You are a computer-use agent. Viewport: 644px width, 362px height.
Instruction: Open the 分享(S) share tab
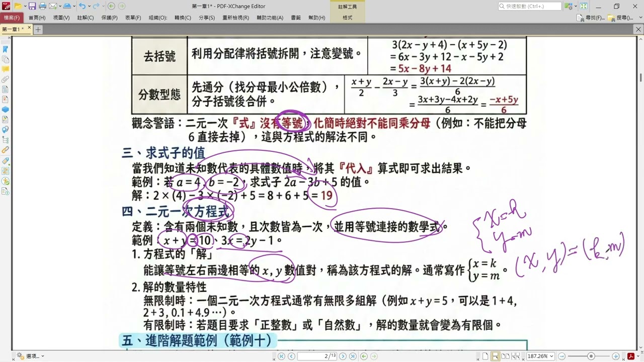207,18
